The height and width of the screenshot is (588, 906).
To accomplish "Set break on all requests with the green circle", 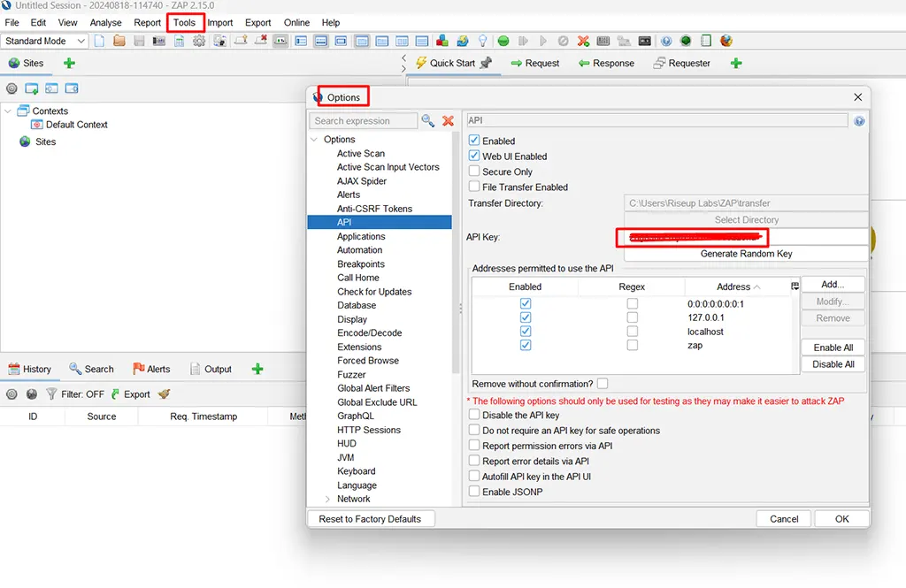I will point(503,41).
